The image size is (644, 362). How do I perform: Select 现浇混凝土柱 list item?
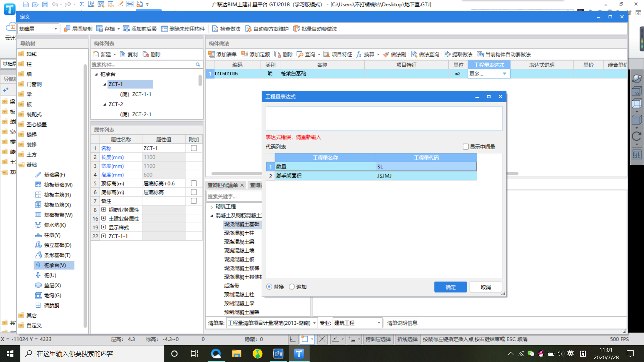[239, 233]
